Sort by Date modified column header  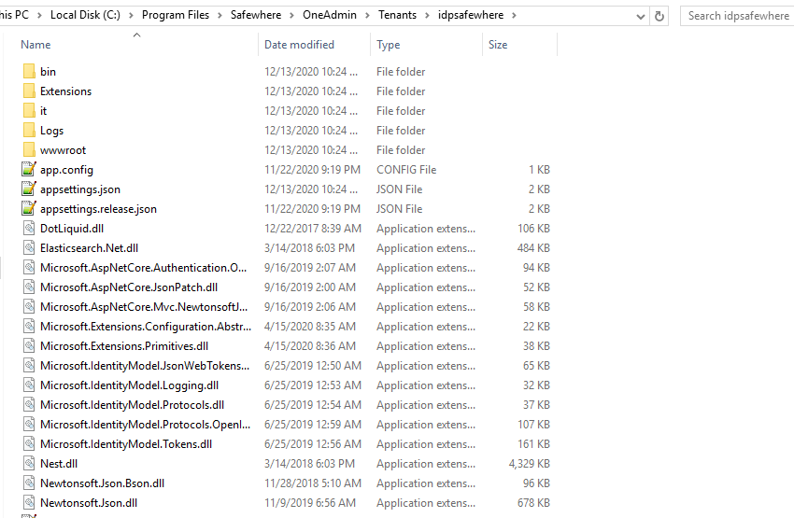[x=299, y=45]
